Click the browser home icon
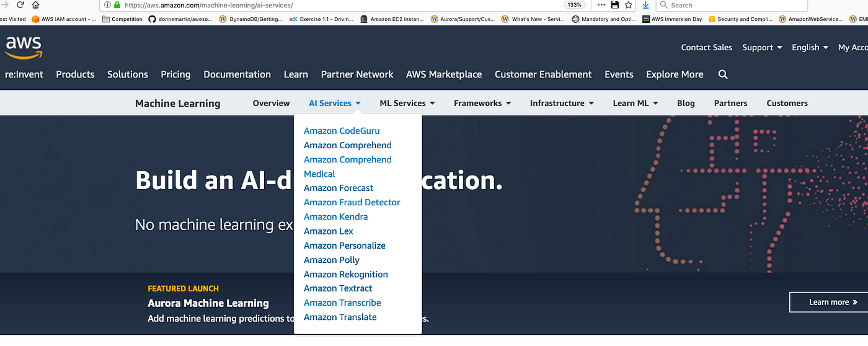Screen dimensions: 868x346 pyautogui.click(x=35, y=4)
